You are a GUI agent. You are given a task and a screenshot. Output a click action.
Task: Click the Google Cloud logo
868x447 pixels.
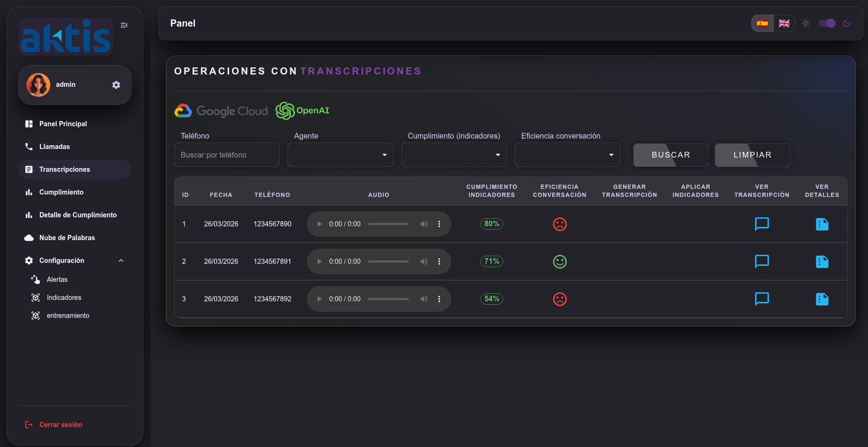(221, 111)
